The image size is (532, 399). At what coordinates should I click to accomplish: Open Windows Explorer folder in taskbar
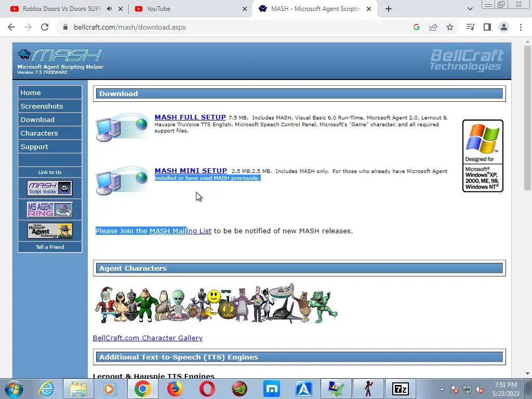(x=78, y=389)
